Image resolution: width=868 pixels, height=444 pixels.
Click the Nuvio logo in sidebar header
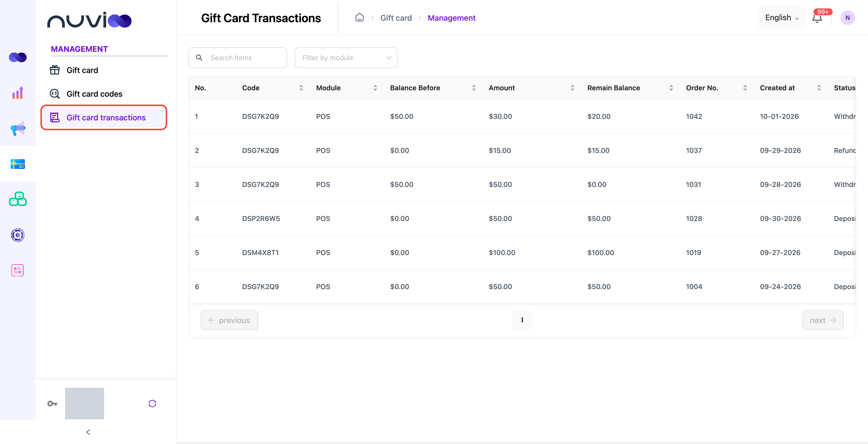point(89,20)
